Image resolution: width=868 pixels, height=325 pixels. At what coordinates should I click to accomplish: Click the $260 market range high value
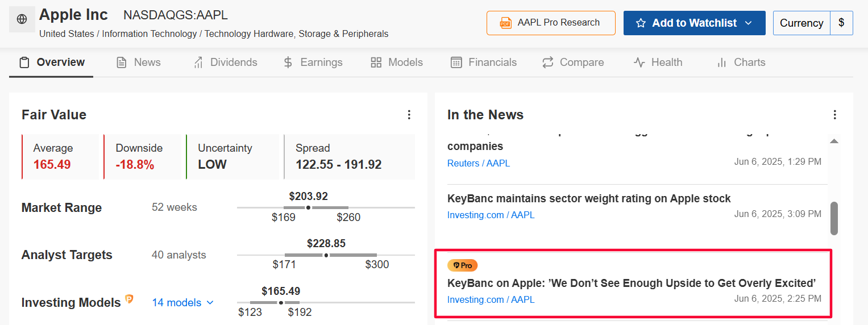pyautogui.click(x=348, y=217)
